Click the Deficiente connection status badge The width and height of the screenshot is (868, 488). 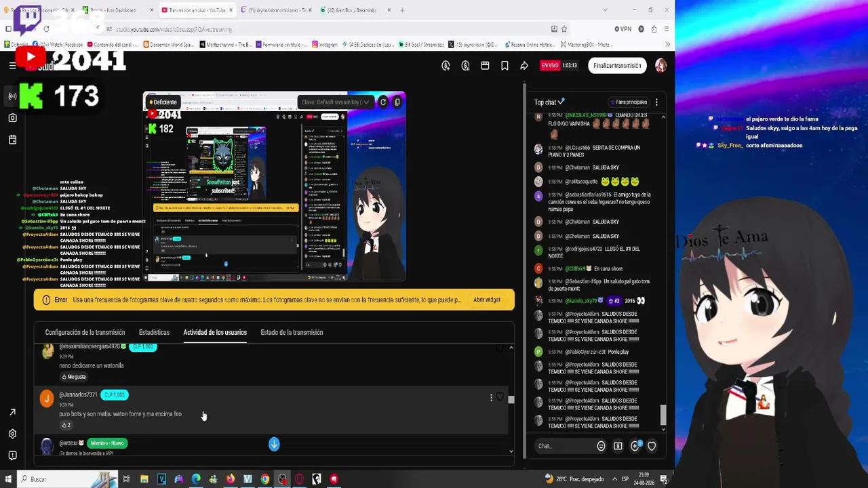point(163,102)
